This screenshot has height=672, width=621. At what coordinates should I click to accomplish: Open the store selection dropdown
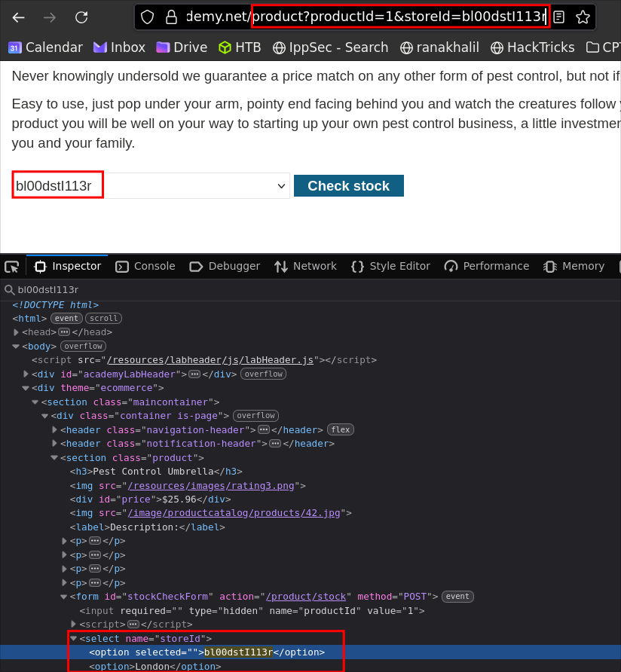click(151, 186)
